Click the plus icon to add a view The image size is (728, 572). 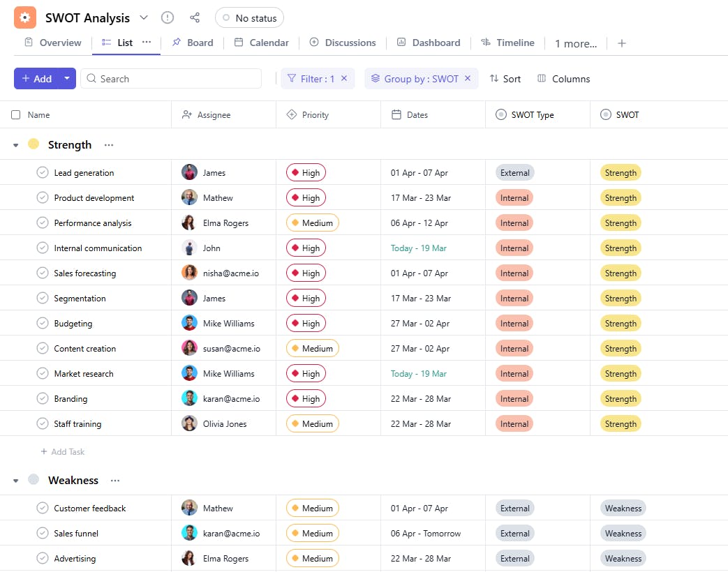(x=622, y=43)
